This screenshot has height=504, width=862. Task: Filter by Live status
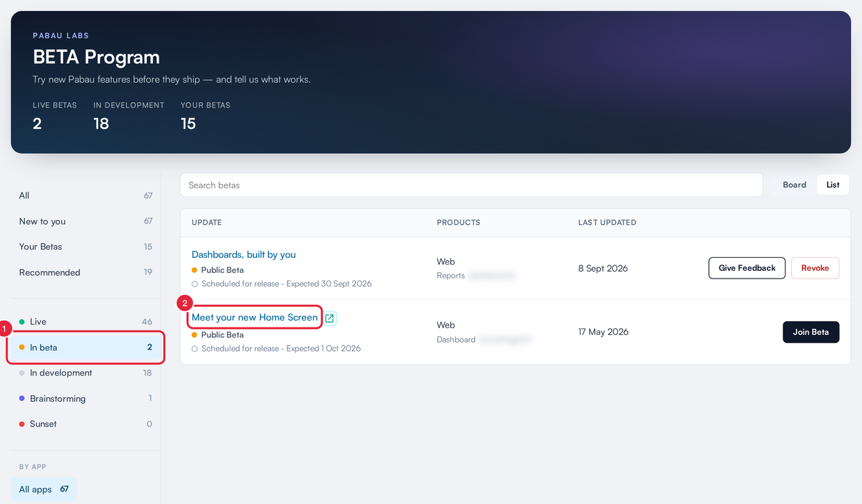click(x=86, y=322)
